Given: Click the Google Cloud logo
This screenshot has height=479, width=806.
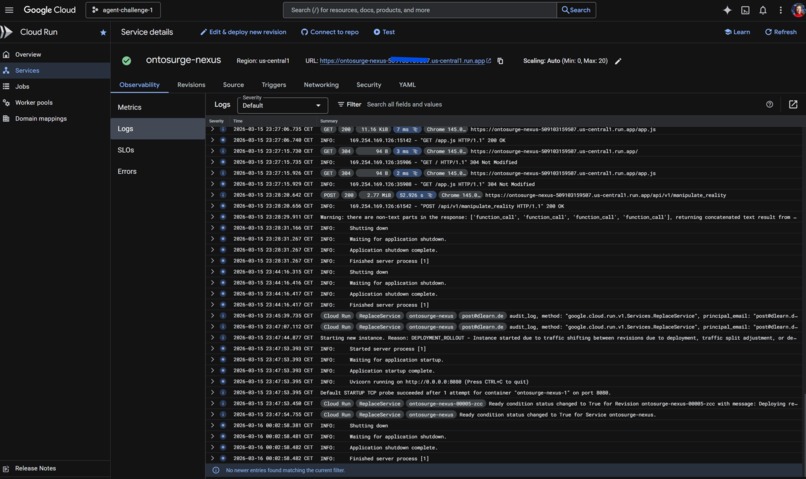Looking at the screenshot, I should pos(49,10).
